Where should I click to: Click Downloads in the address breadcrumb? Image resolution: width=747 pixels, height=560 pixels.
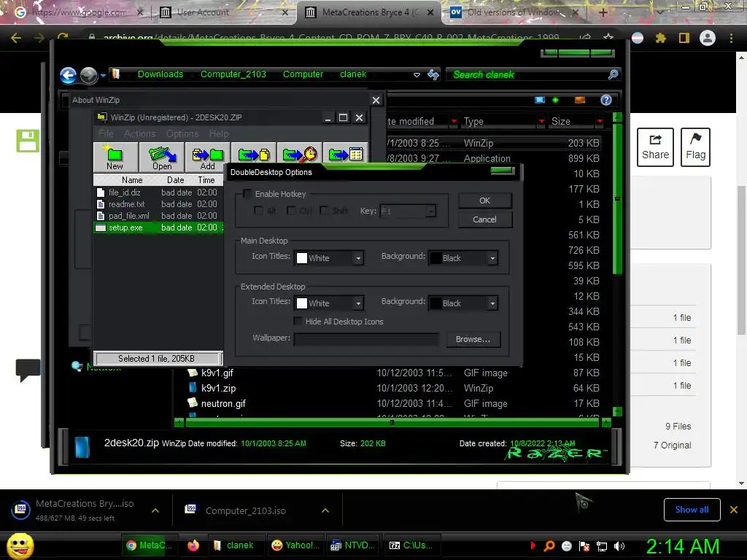pos(160,74)
